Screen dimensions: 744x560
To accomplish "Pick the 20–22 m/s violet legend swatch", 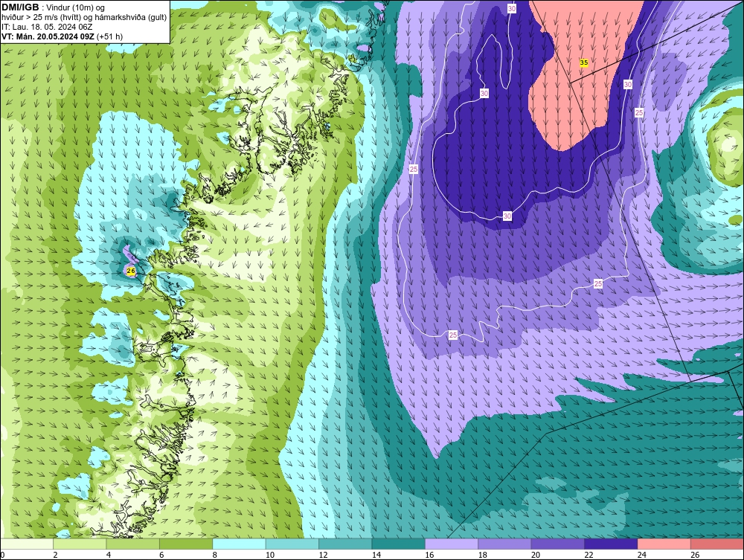I will pos(558,544).
